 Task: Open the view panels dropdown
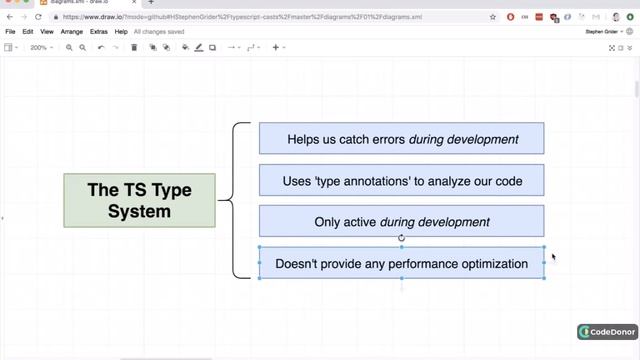11,48
